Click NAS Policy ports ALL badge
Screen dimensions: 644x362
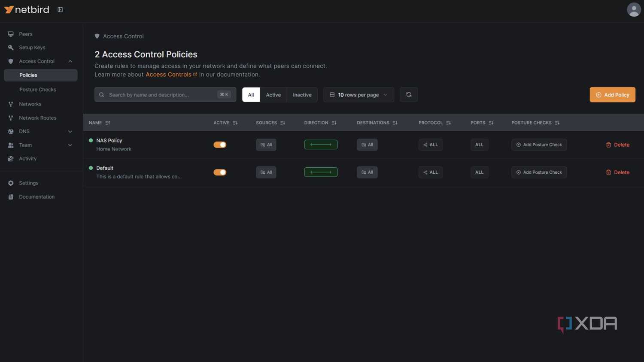pyautogui.click(x=479, y=145)
